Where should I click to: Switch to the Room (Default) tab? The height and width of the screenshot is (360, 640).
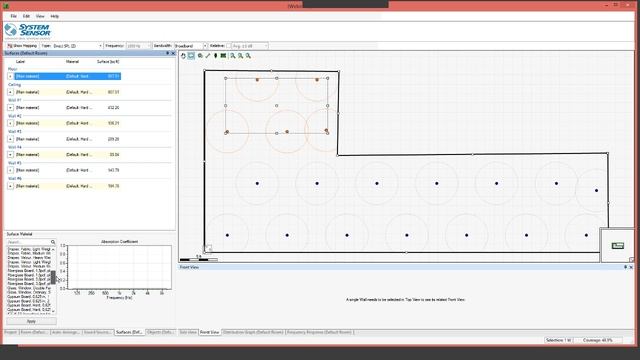click(x=34, y=332)
